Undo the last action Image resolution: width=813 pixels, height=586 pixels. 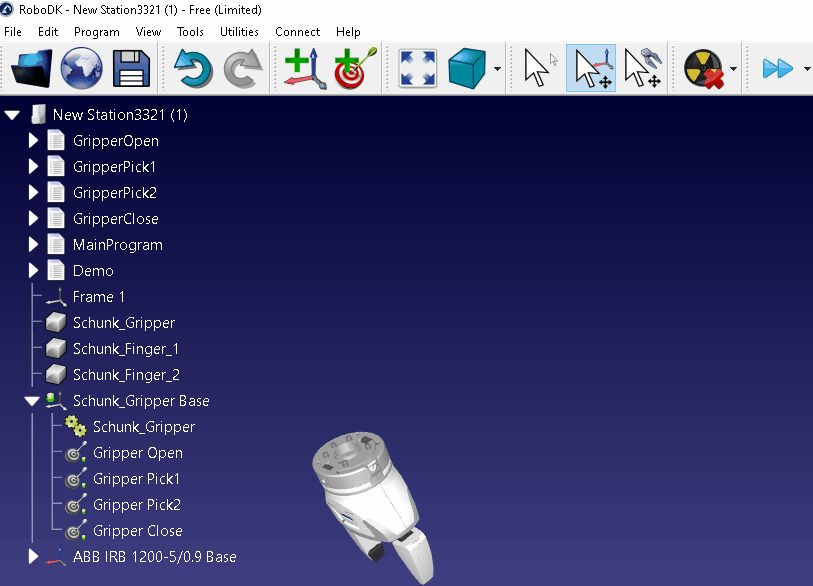click(x=193, y=68)
